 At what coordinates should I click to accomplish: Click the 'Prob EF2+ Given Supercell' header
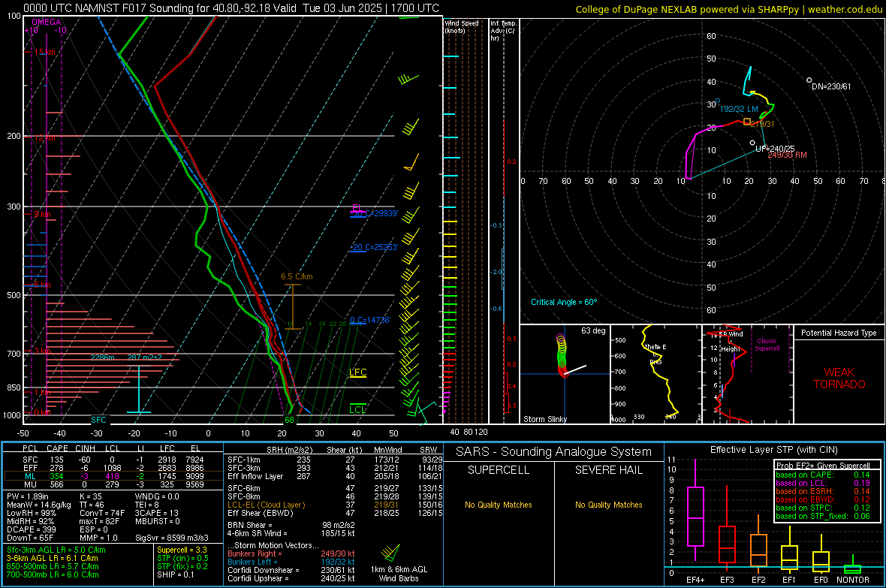pyautogui.click(x=823, y=466)
